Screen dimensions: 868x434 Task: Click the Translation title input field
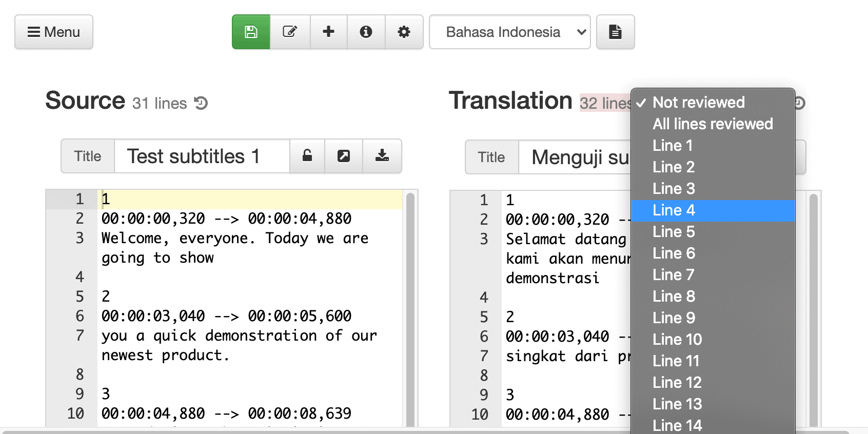[575, 157]
